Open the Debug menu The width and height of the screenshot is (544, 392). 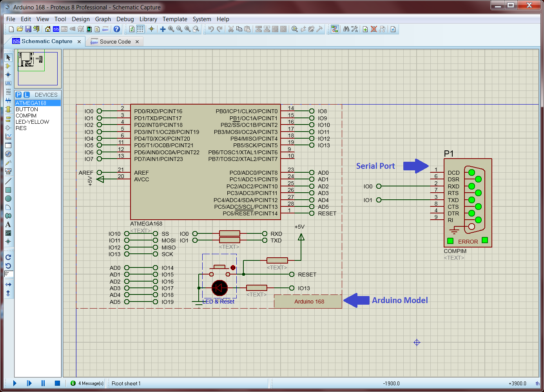(x=125, y=19)
